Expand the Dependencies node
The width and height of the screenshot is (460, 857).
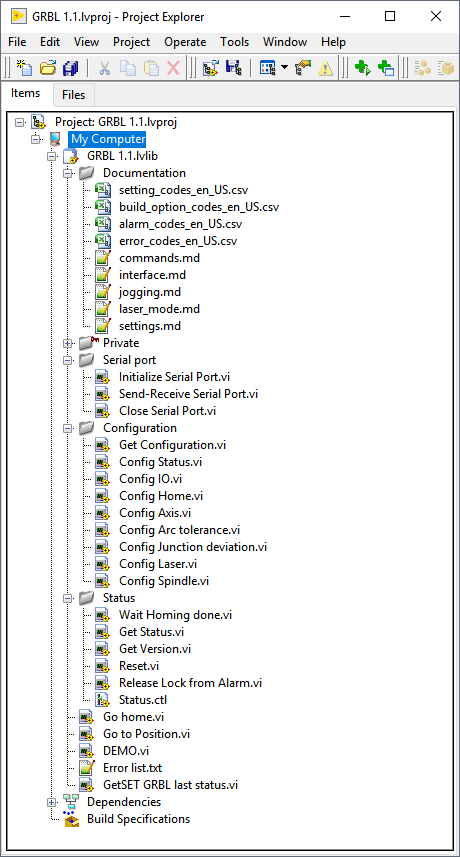[x=52, y=802]
